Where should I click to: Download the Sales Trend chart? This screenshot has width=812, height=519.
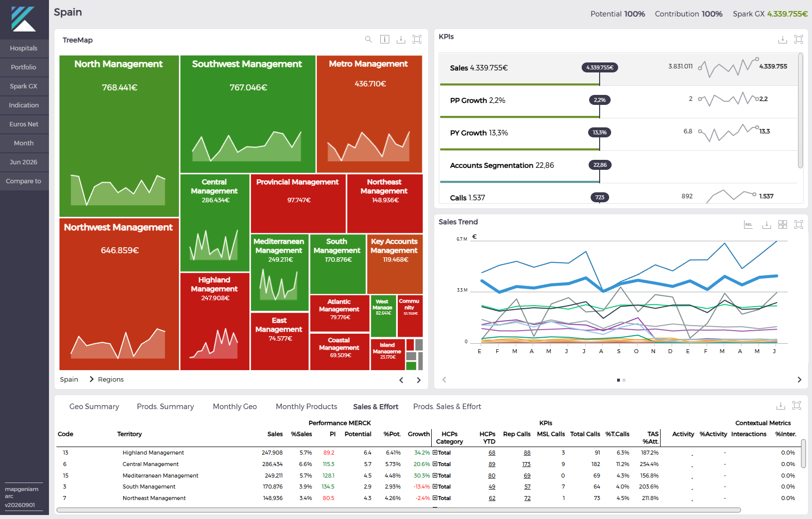pyautogui.click(x=767, y=225)
